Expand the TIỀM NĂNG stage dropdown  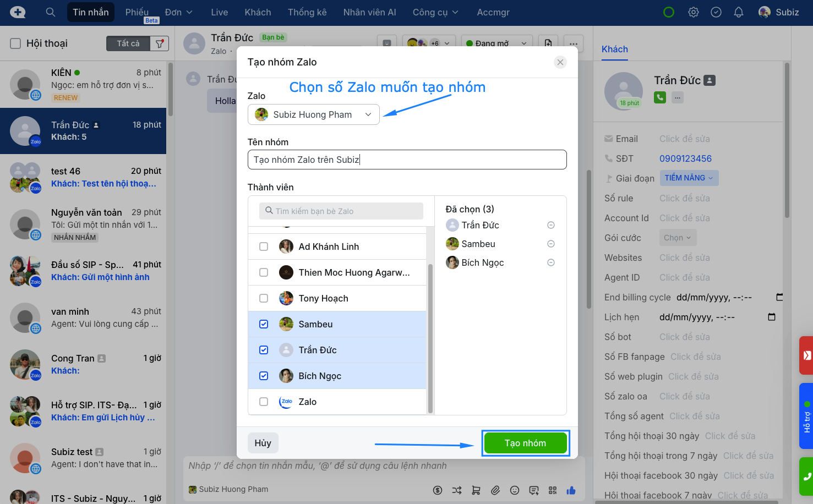pos(689,178)
